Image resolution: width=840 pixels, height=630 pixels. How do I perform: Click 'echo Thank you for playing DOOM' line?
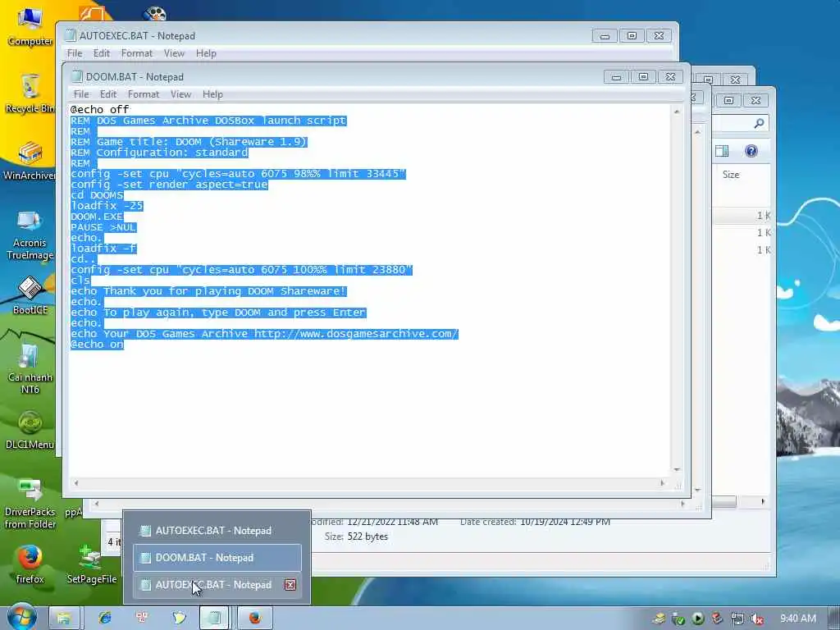click(208, 291)
